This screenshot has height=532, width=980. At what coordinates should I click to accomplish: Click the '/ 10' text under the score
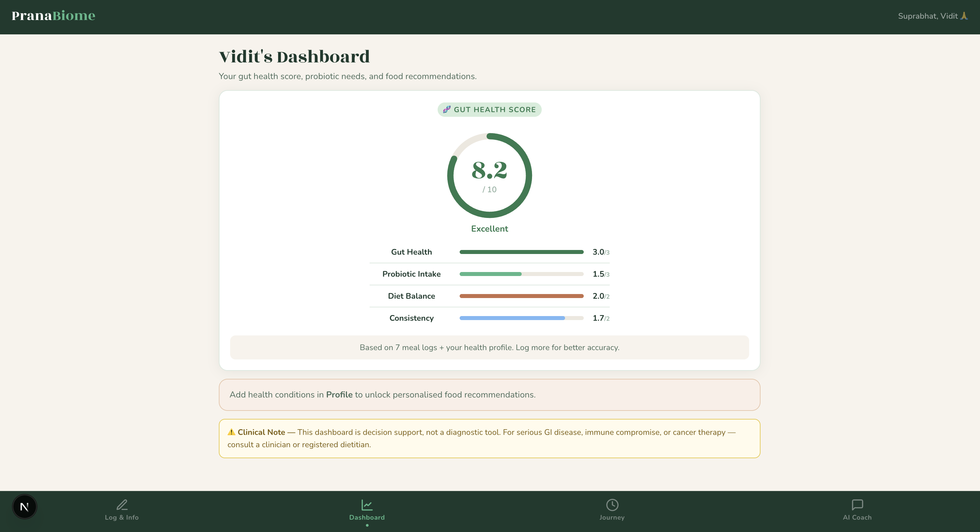tap(489, 190)
